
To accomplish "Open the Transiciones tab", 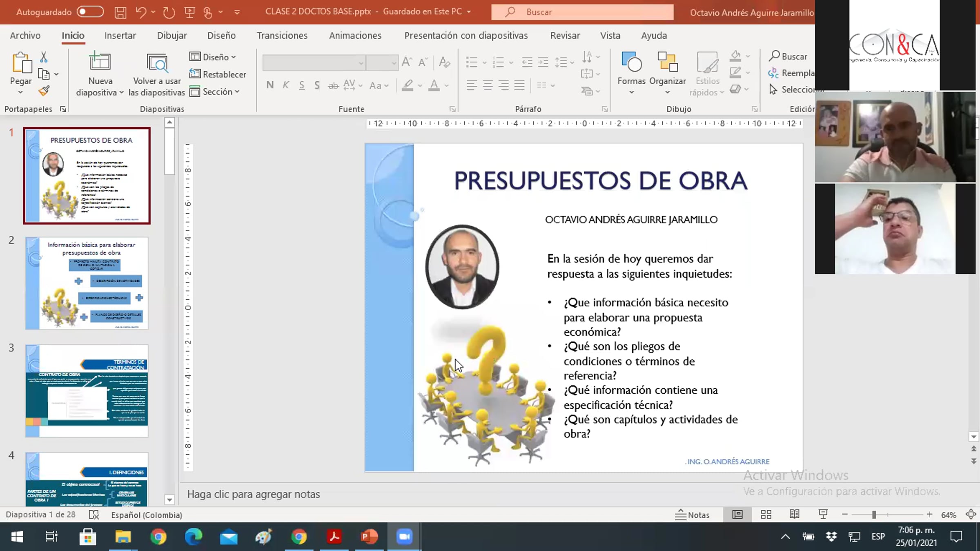I will pyautogui.click(x=282, y=36).
